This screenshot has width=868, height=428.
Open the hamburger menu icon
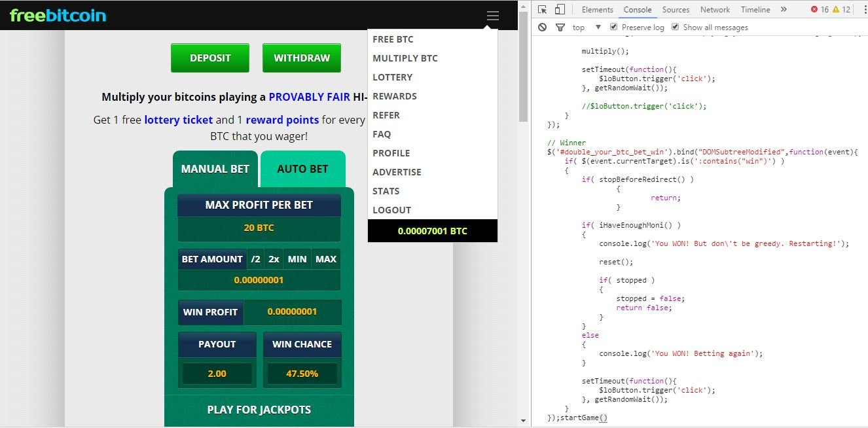click(493, 16)
